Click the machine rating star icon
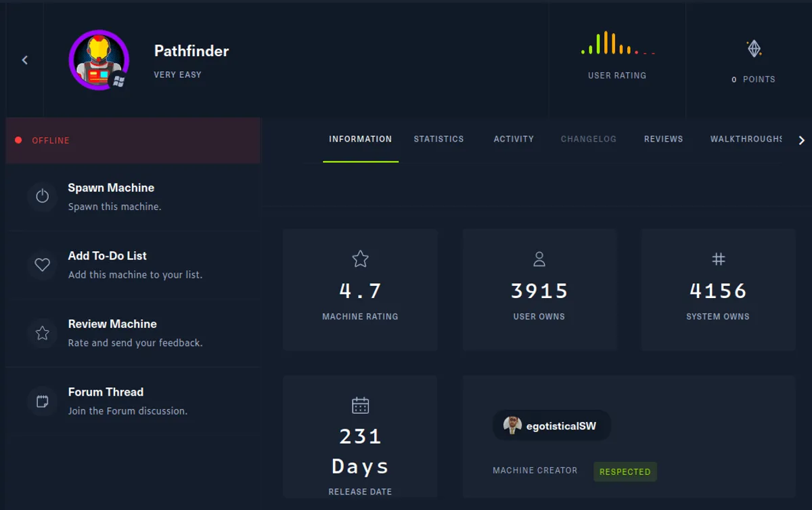812x510 pixels. [x=360, y=259]
